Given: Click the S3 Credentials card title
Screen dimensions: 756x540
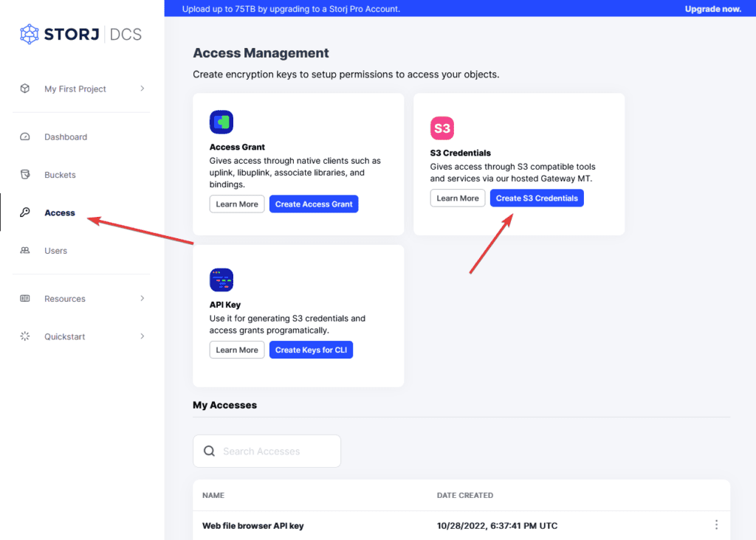Looking at the screenshot, I should coord(461,153).
